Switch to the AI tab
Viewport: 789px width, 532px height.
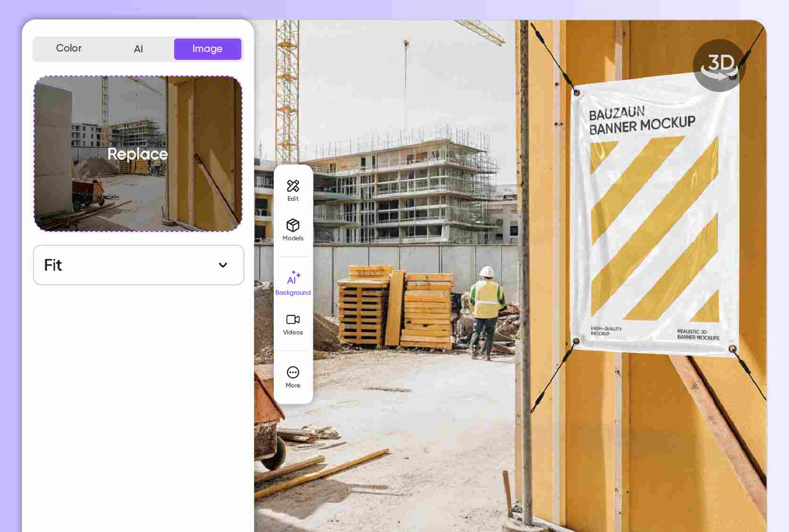click(138, 49)
